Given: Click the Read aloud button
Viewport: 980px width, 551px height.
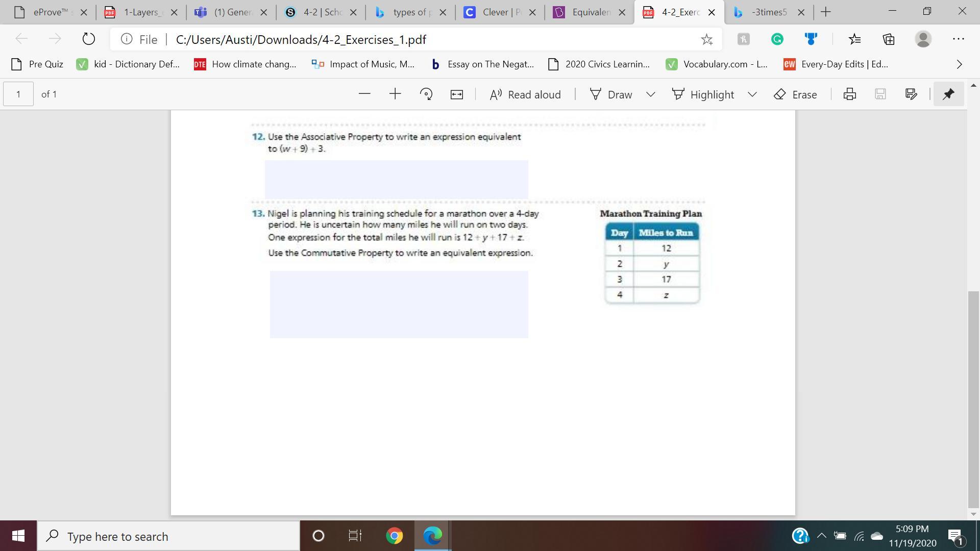Looking at the screenshot, I should coord(525,94).
